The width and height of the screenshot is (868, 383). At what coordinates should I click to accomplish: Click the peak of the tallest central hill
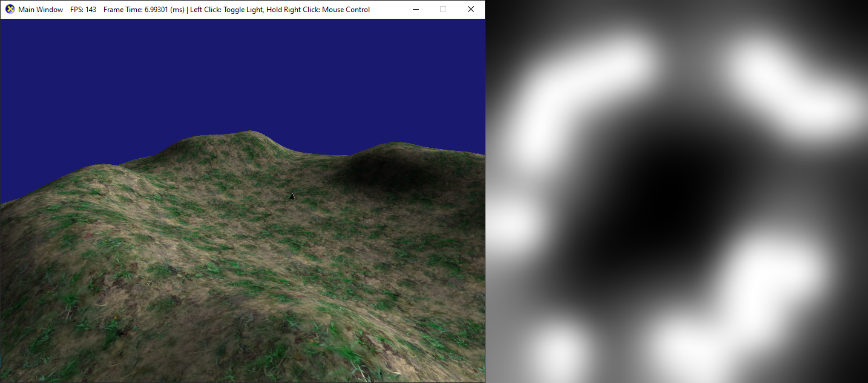248,134
